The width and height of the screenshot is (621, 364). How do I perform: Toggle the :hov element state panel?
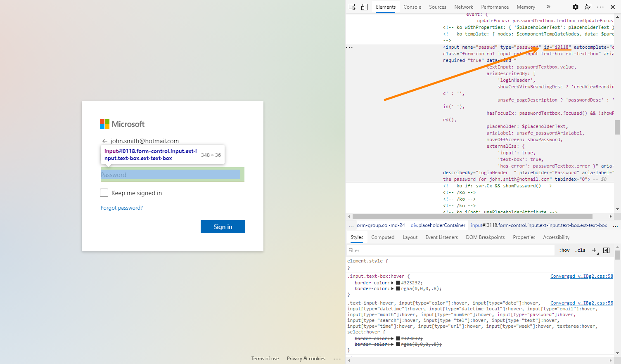(564, 250)
